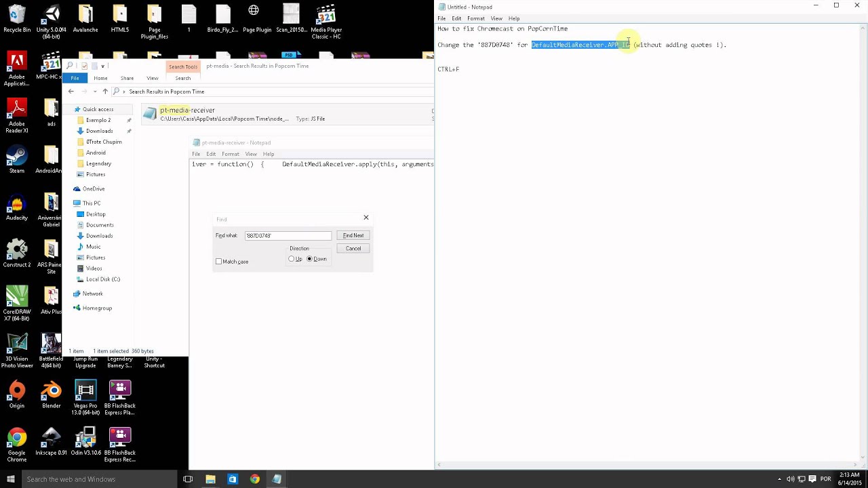Close the Find dialog with X
The width and height of the screenshot is (868, 488).
point(366,218)
